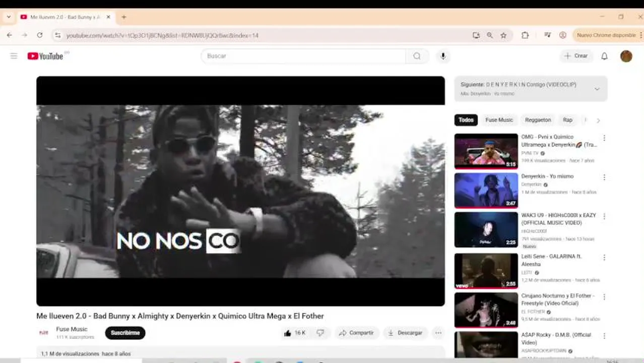Screen dimensions: 644x363
Task: Bookmark this page with the star
Action: [x=503, y=35]
